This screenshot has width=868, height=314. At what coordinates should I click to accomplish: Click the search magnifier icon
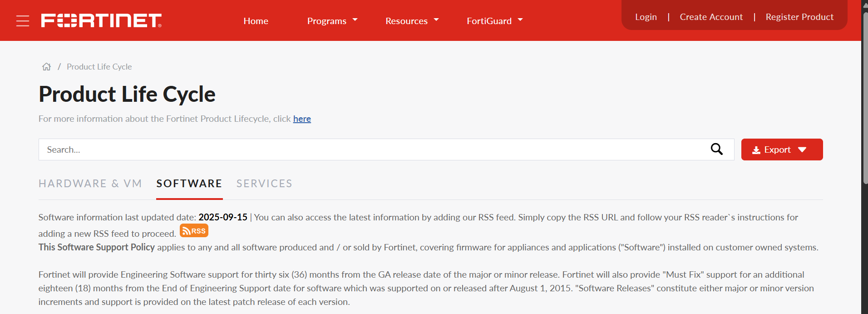coord(716,150)
